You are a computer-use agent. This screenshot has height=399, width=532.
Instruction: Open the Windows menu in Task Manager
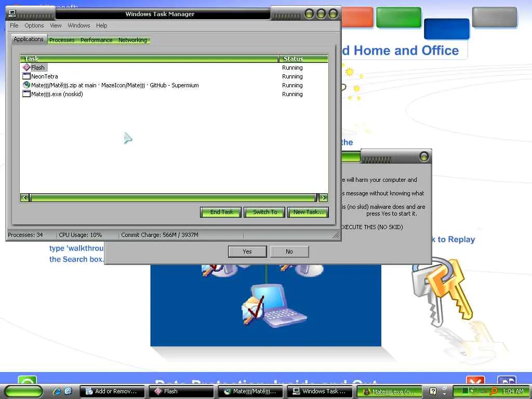(79, 25)
